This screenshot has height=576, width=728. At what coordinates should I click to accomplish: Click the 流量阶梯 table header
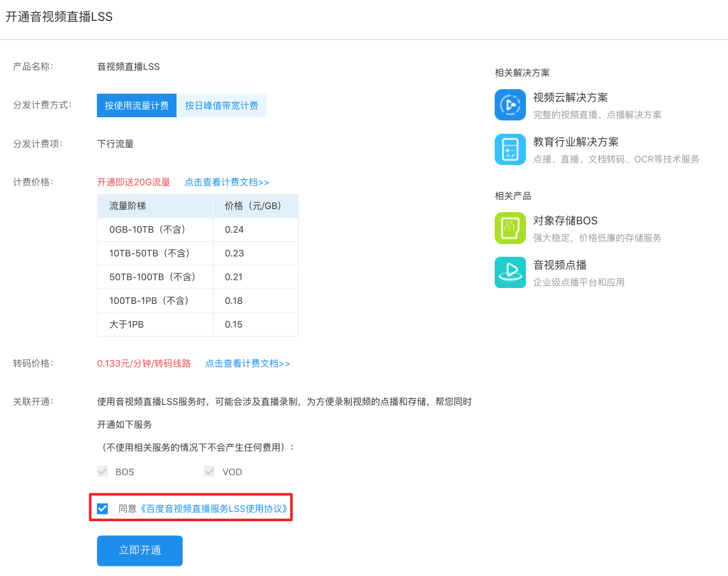(155, 206)
